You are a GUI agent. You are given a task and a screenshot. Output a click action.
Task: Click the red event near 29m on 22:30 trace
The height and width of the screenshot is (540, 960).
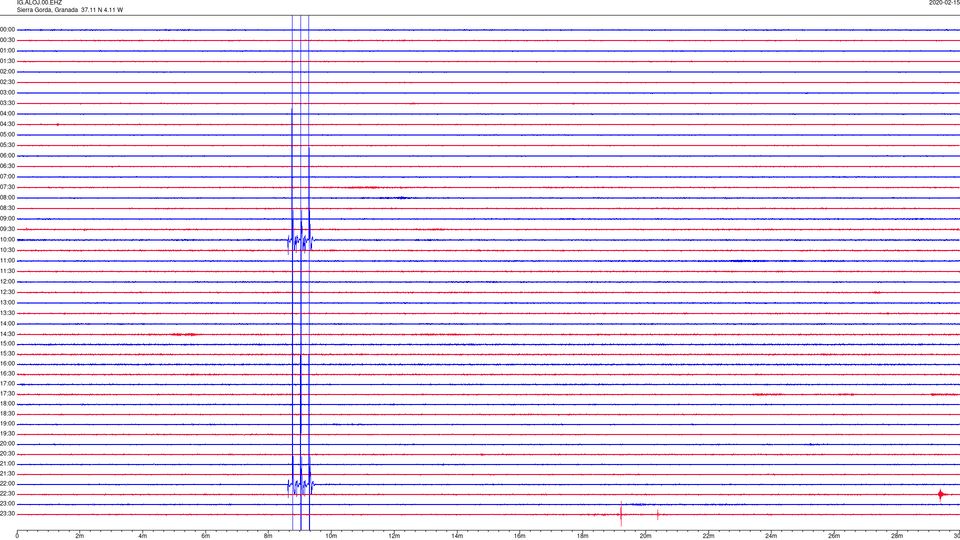point(941,494)
